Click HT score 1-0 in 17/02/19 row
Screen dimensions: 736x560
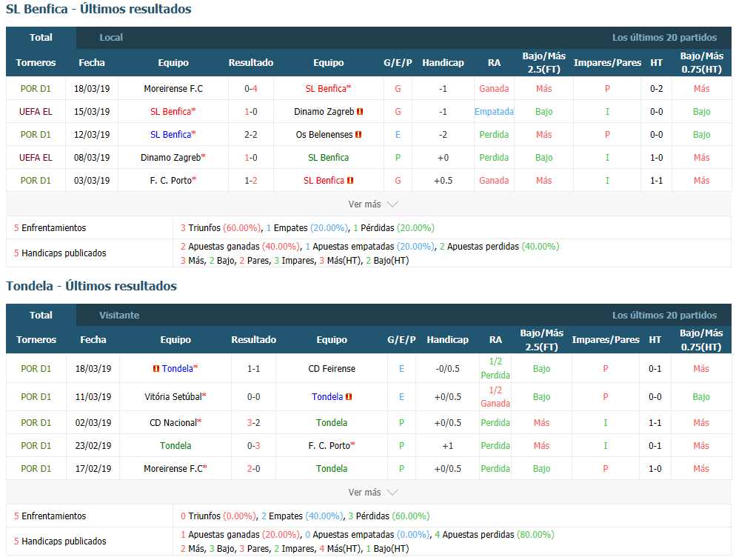655,468
